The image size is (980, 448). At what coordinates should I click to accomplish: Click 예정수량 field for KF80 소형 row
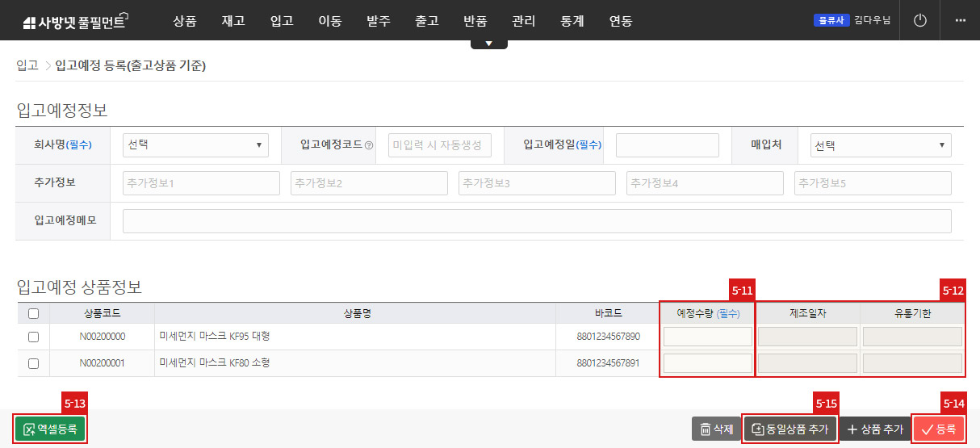tap(708, 363)
